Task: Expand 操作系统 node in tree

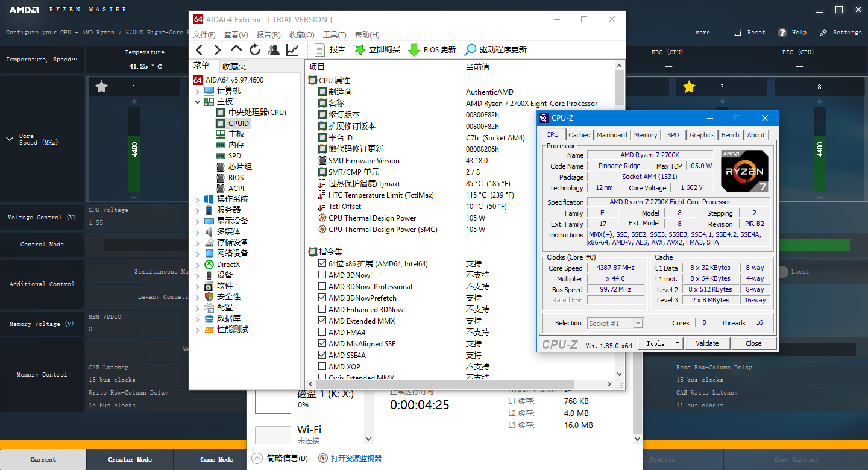Action: (197, 199)
